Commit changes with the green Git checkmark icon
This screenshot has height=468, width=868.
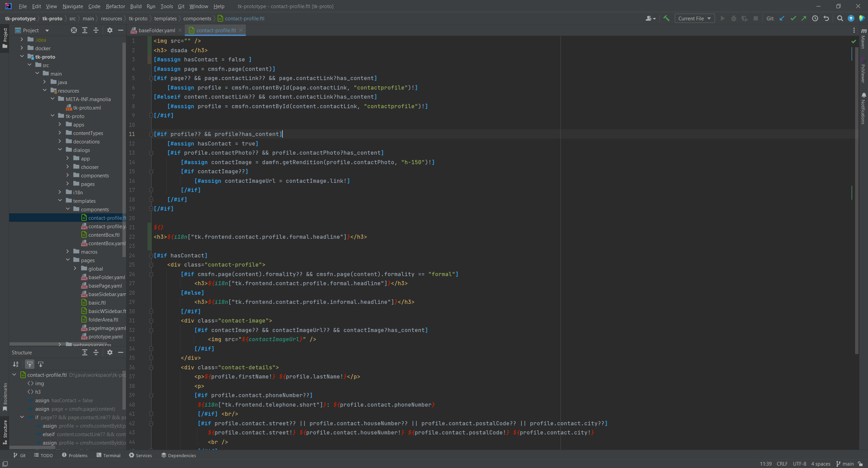point(793,18)
